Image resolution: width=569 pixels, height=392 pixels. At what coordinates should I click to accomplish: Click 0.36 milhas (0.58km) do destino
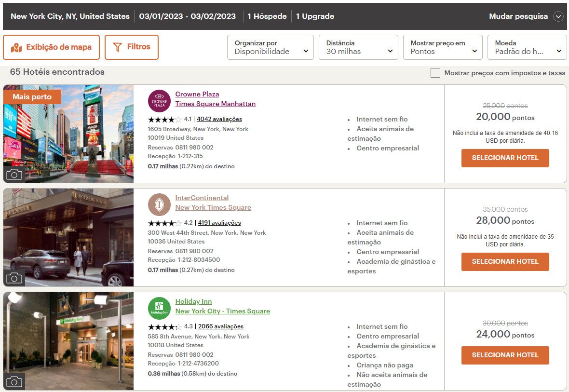point(192,374)
